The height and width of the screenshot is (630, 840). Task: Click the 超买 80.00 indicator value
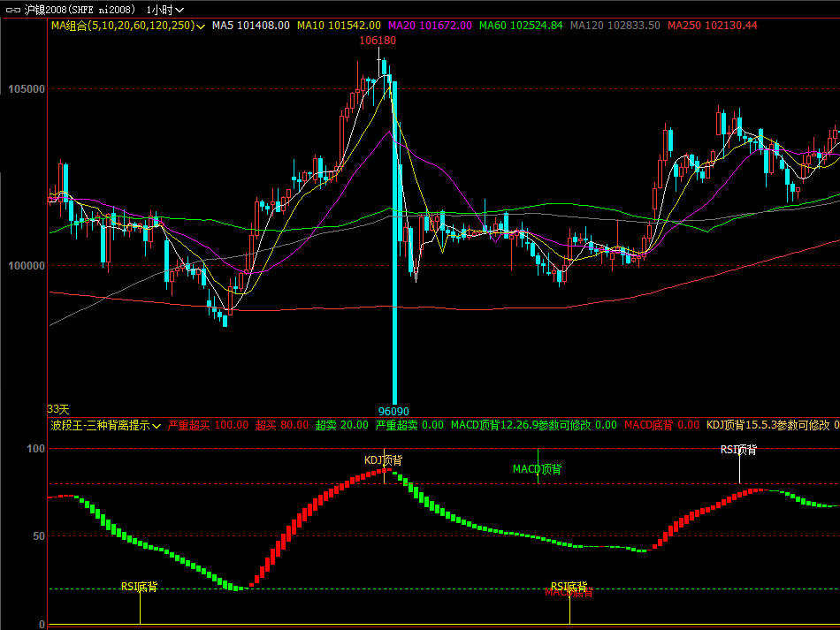click(282, 426)
